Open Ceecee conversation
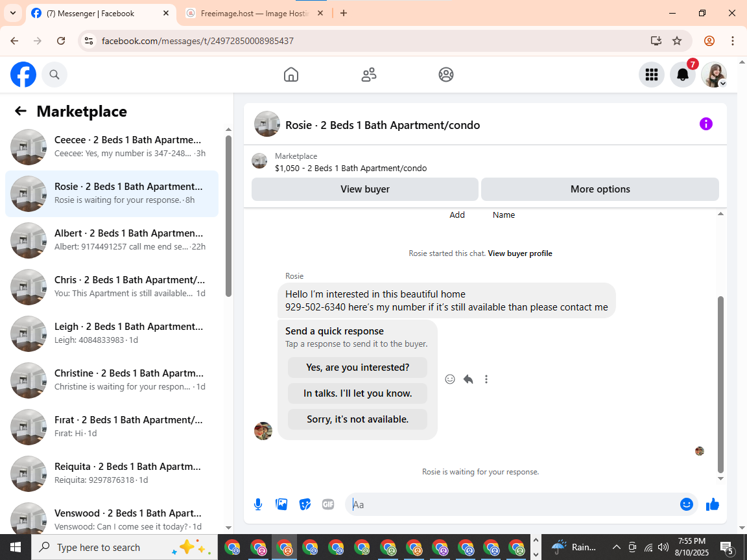 tap(112, 147)
